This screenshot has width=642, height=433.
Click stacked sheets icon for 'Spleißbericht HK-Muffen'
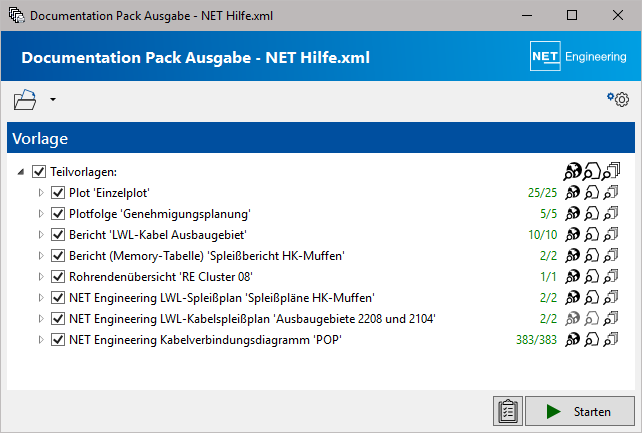611,256
